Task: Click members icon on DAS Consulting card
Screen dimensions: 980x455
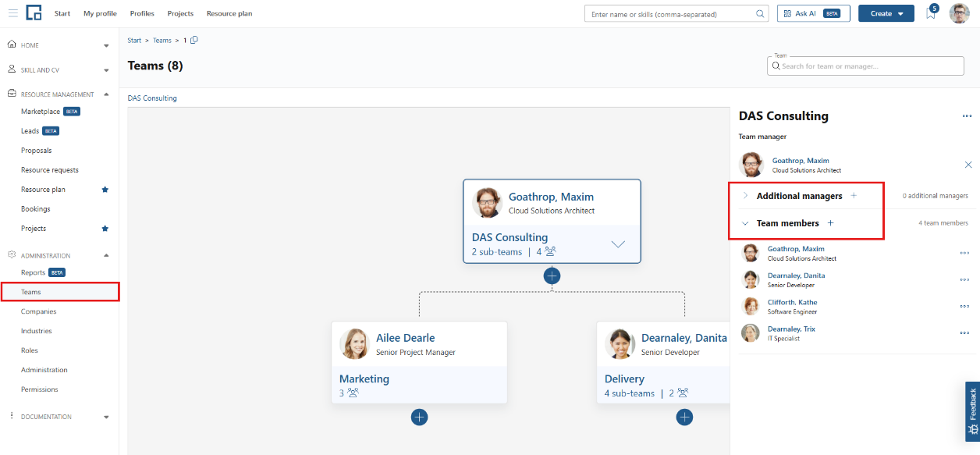Action: [550, 251]
